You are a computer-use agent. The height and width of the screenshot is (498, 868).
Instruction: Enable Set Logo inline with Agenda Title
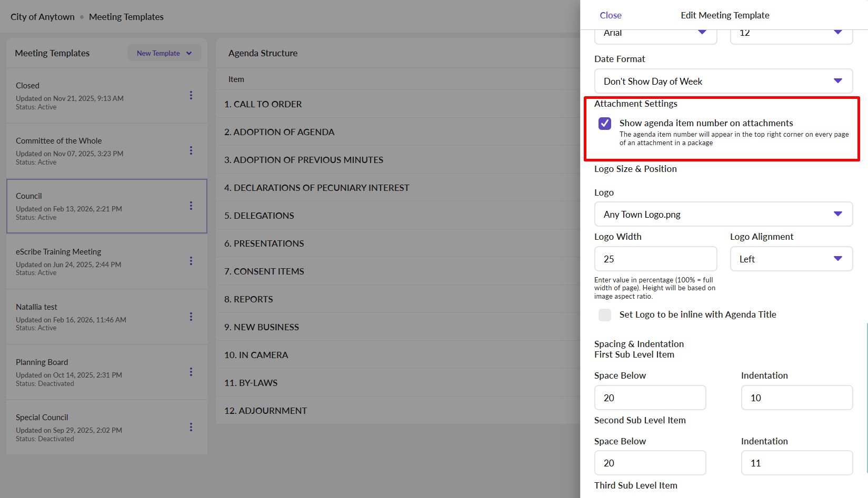[605, 314]
